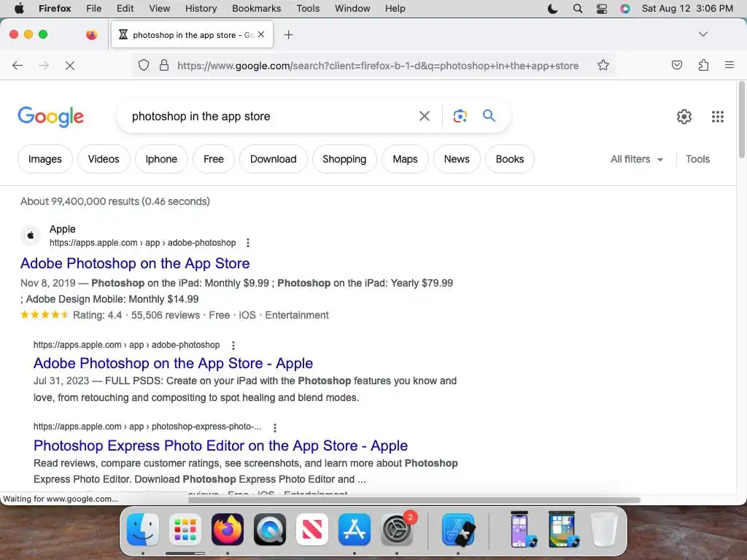Open Photoshop Express Photo Editor result link
Screen dimensions: 747x560
pos(220,446)
